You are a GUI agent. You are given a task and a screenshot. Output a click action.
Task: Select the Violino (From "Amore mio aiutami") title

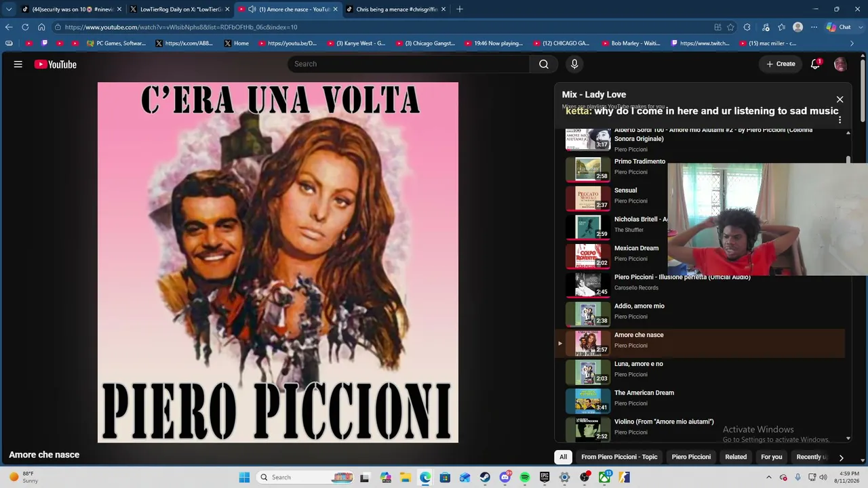click(664, 422)
